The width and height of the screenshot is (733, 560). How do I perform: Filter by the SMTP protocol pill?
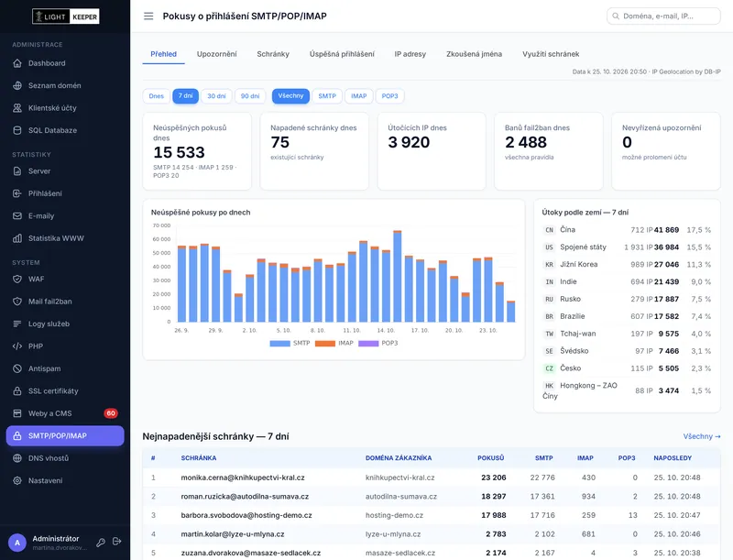tap(327, 96)
